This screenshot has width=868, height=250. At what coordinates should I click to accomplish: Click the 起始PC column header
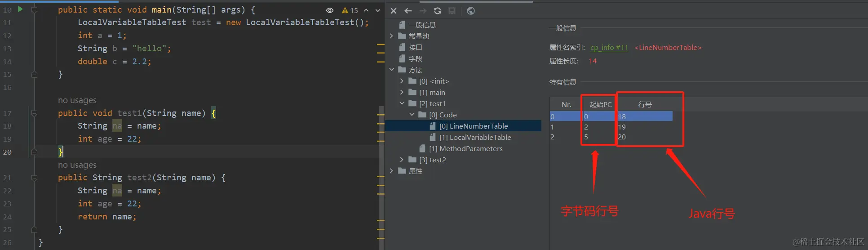(x=600, y=104)
